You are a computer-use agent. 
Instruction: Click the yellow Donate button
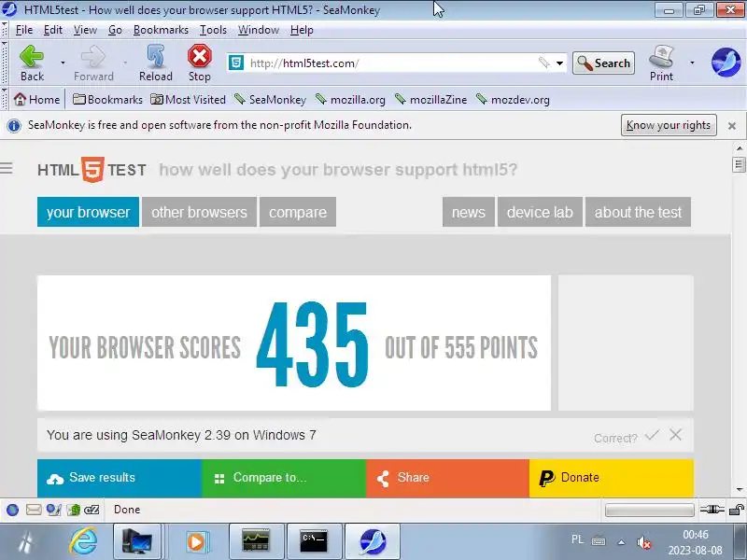(x=612, y=478)
